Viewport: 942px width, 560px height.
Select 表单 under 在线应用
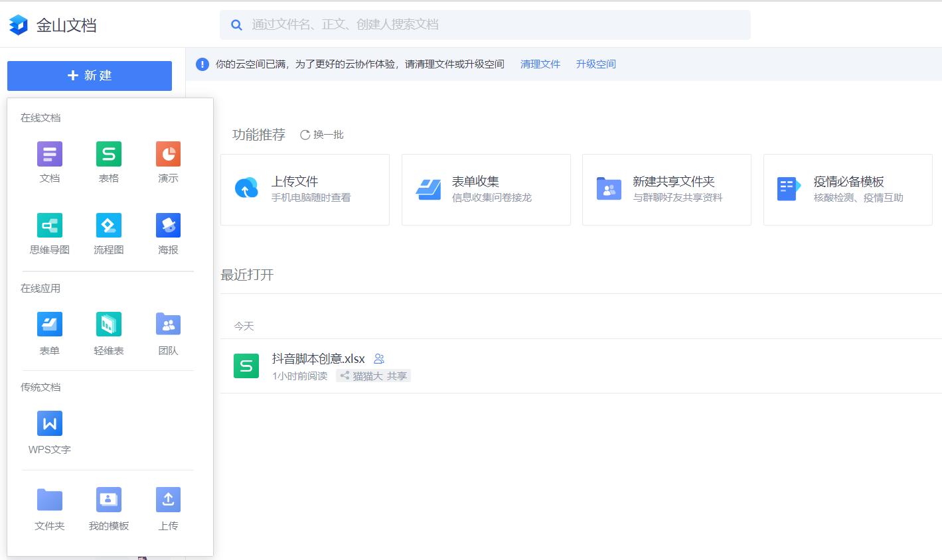point(49,332)
